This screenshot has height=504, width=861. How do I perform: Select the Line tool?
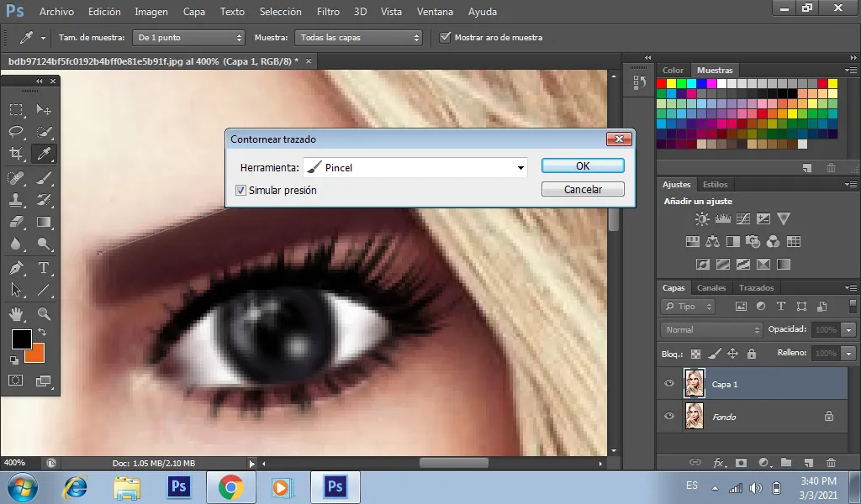[x=44, y=290]
